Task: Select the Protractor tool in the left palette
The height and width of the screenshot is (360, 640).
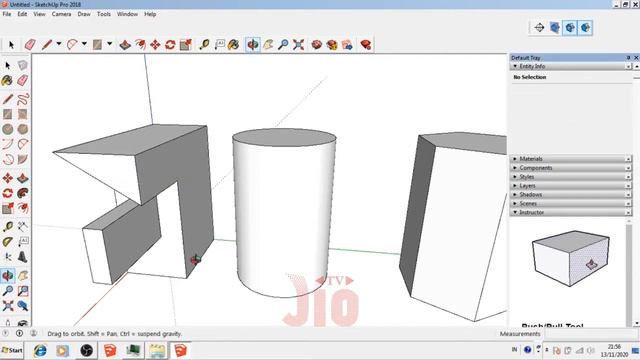Action: pyautogui.click(x=7, y=242)
